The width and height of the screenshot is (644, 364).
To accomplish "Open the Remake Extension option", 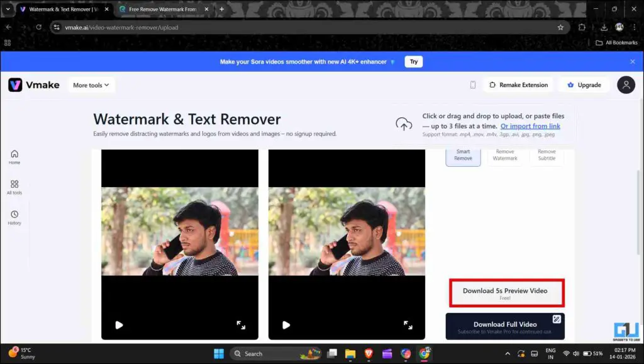I will point(518,84).
